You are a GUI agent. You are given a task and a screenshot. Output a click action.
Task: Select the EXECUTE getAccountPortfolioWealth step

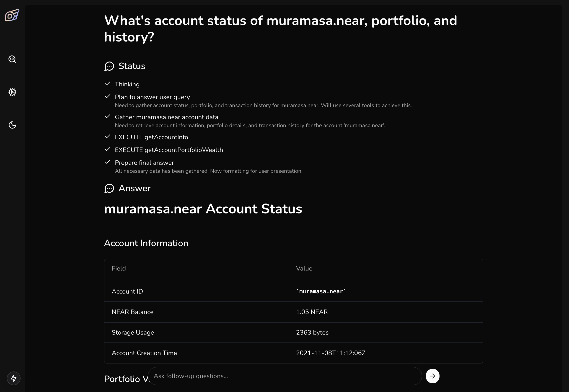[169, 150]
